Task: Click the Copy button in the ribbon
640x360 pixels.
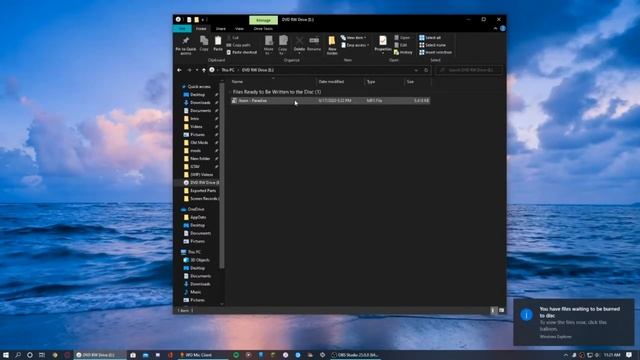Action: point(204,44)
